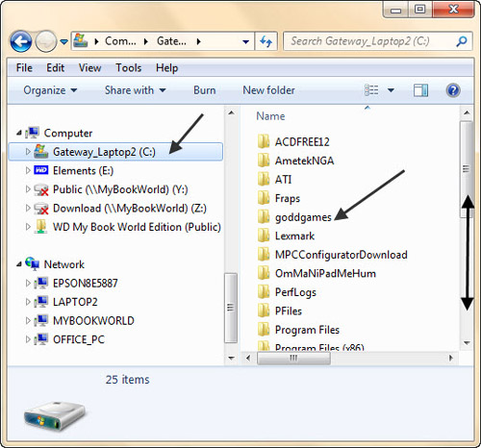
Task: Click the search magnifier icon
Action: (462, 41)
